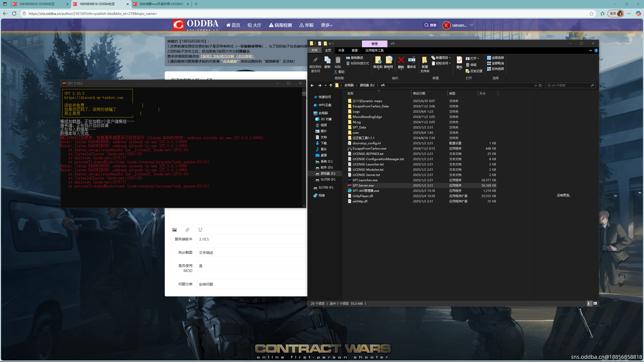Click the insert link icon in post editor
Viewport: 644px width, 362px height.
pos(187,230)
